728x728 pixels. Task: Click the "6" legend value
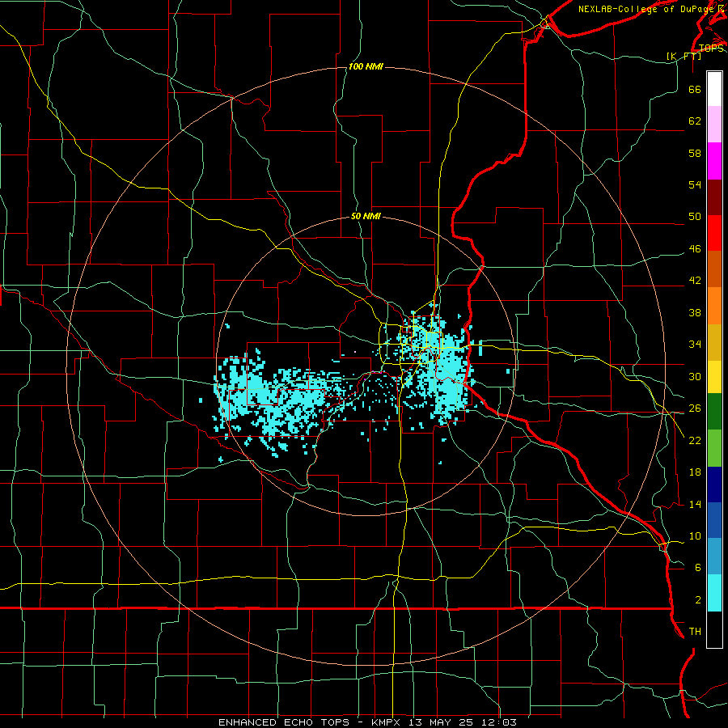coord(698,568)
